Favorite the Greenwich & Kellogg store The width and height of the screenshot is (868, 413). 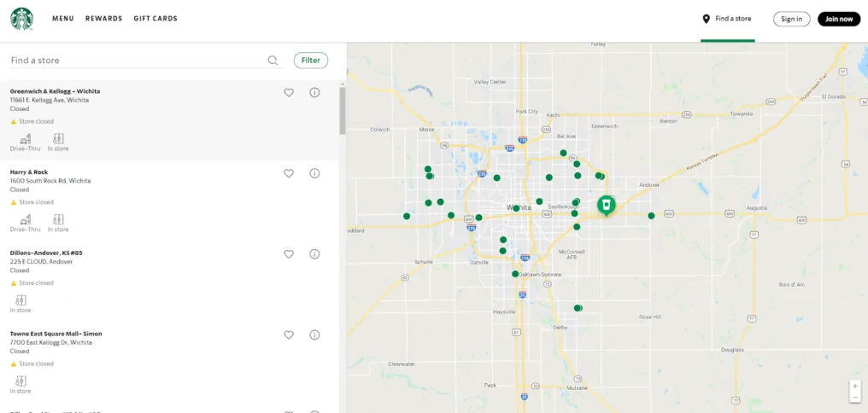[289, 92]
